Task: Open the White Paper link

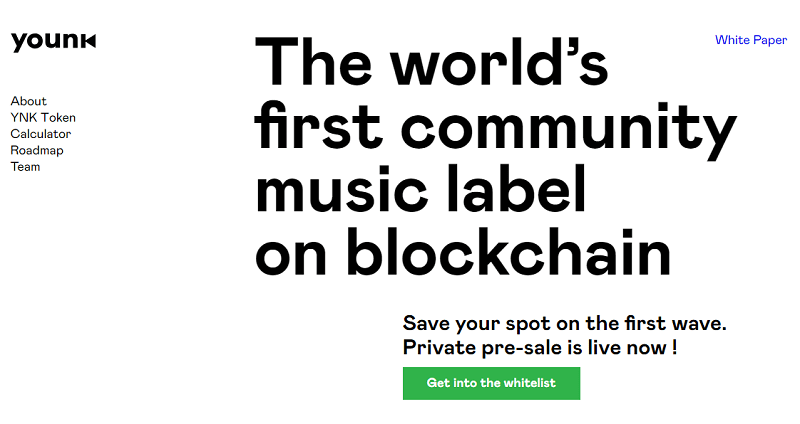Action: [750, 40]
